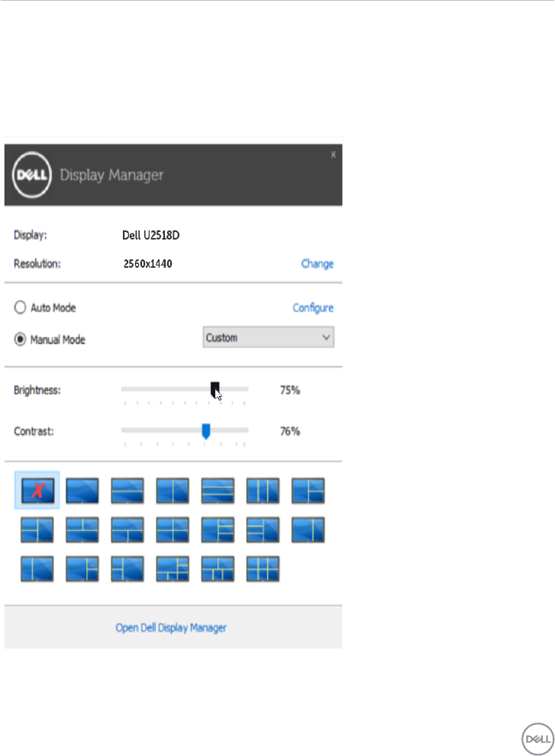Image resolution: width=555 pixels, height=756 pixels.
Task: Click the Contrast: label
Action: click(34, 431)
